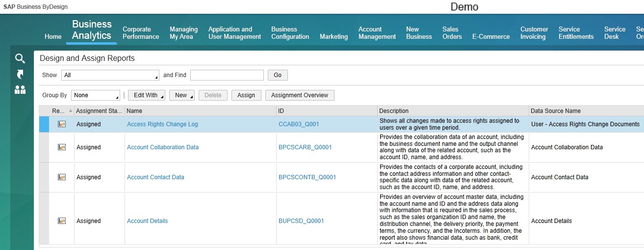
Task: Click report icon for Account Contact Data
Action: [x=62, y=177]
